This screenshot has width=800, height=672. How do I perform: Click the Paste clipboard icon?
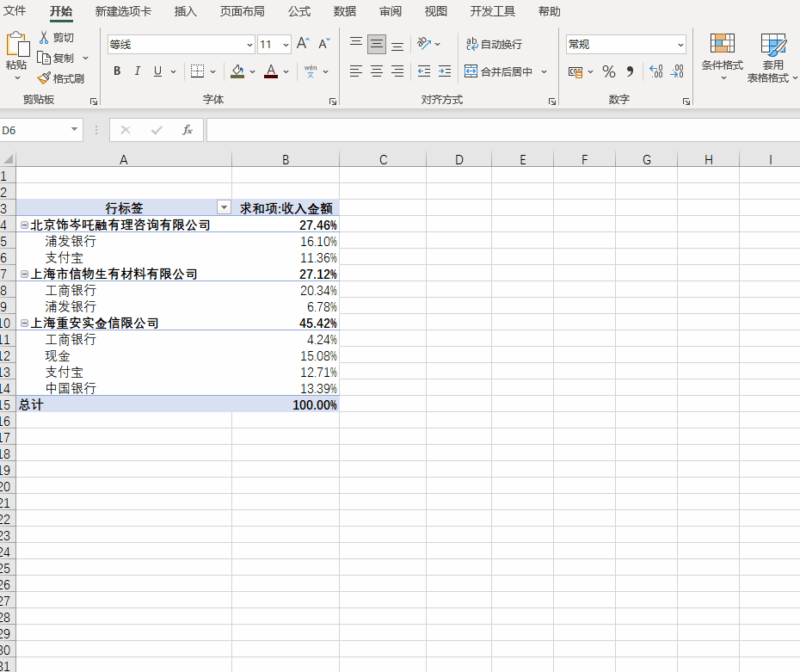click(x=17, y=45)
